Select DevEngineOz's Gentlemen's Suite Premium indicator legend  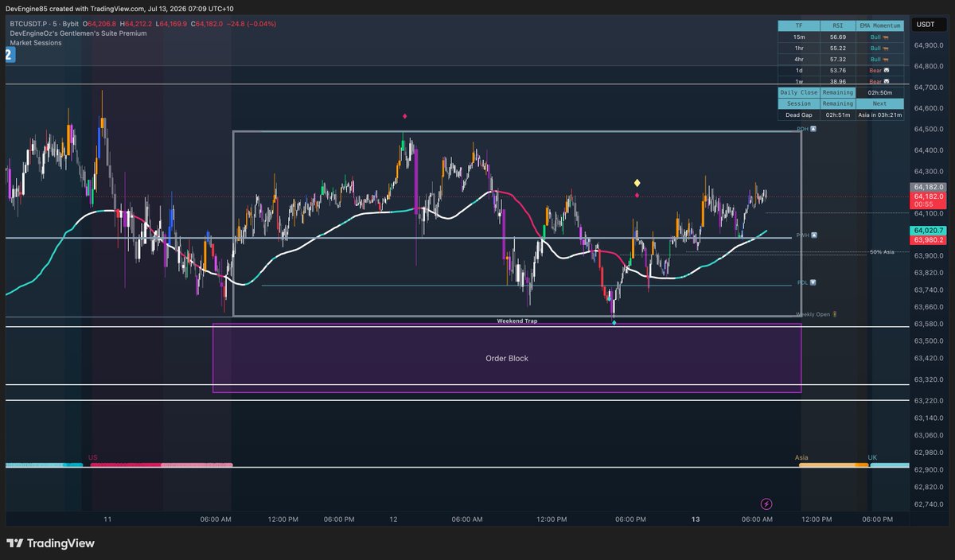click(78, 33)
